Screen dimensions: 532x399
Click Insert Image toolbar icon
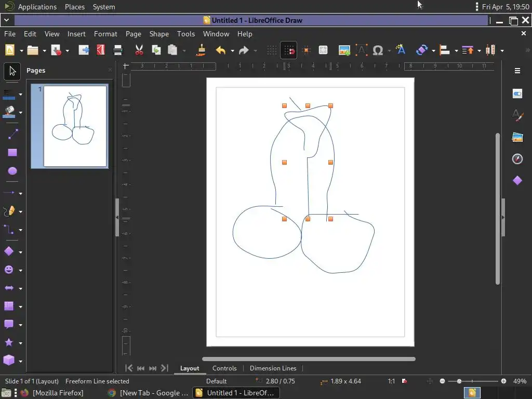click(344, 50)
